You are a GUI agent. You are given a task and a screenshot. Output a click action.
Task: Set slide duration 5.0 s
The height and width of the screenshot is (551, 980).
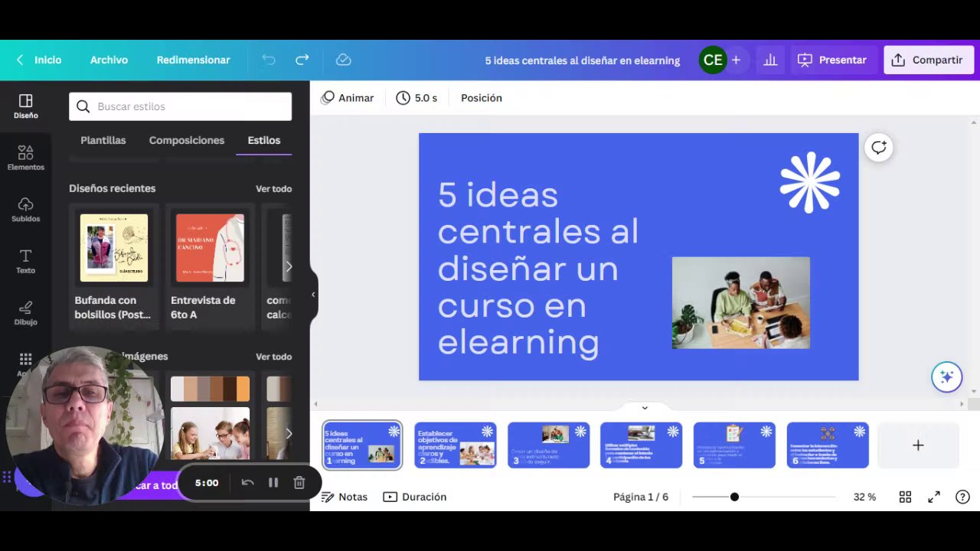point(416,98)
